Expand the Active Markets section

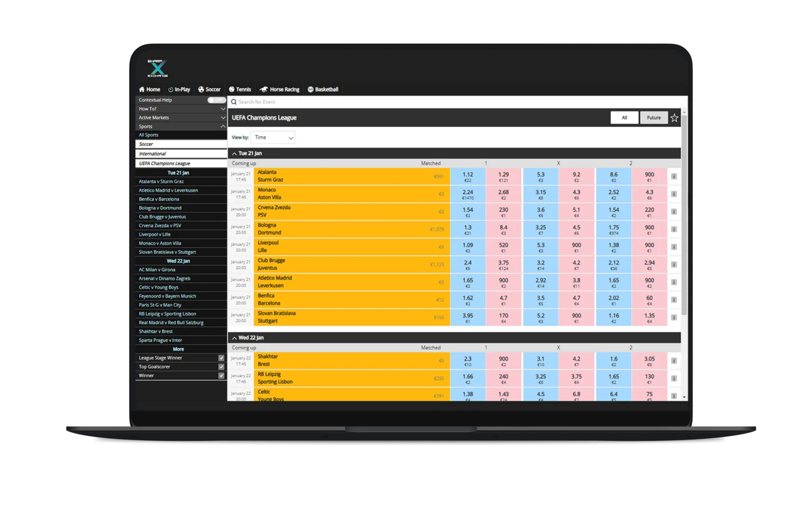[181, 118]
